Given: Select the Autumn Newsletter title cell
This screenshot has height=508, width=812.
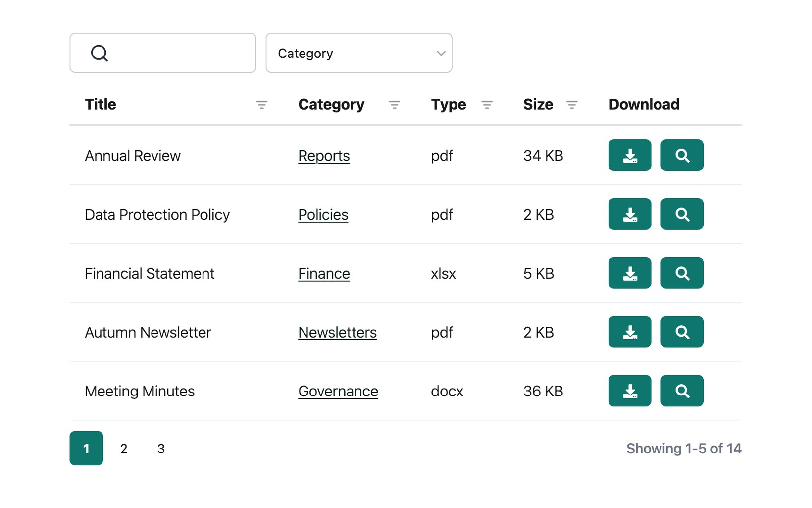Looking at the screenshot, I should [148, 333].
